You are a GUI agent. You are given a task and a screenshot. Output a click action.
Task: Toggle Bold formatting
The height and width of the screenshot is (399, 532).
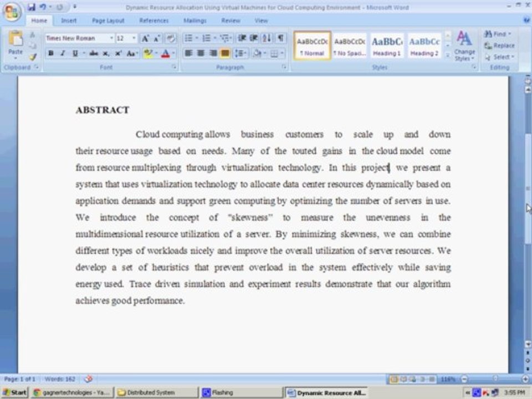pyautogui.click(x=51, y=53)
